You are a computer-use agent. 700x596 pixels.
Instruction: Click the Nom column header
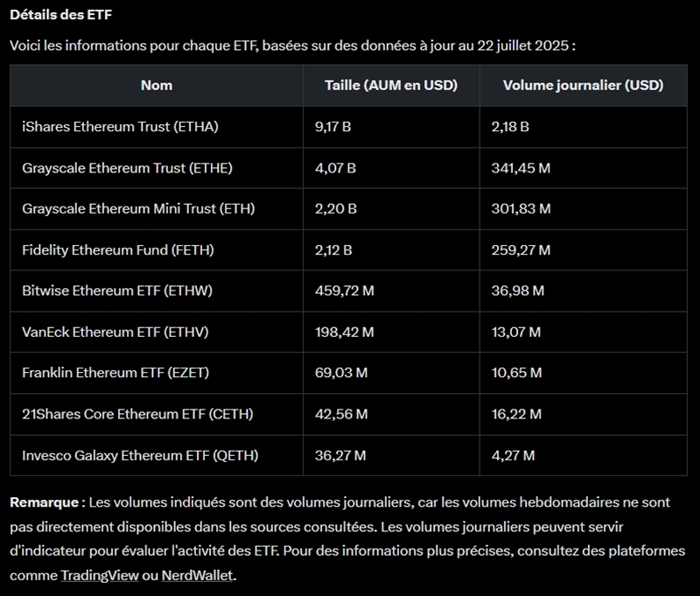157,85
